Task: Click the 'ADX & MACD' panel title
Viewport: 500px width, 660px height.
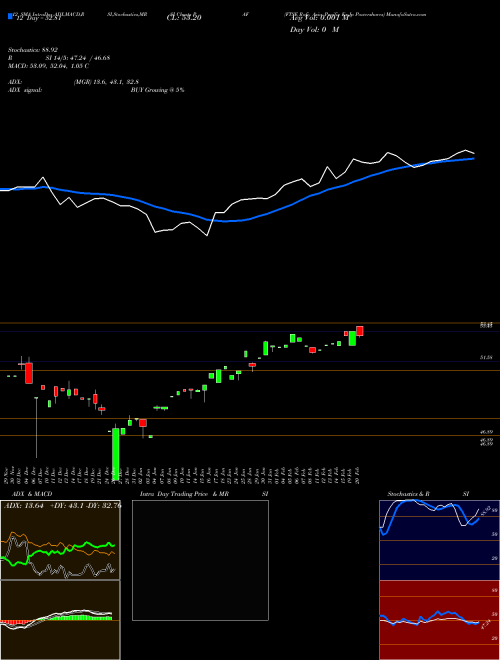Action: click(32, 494)
